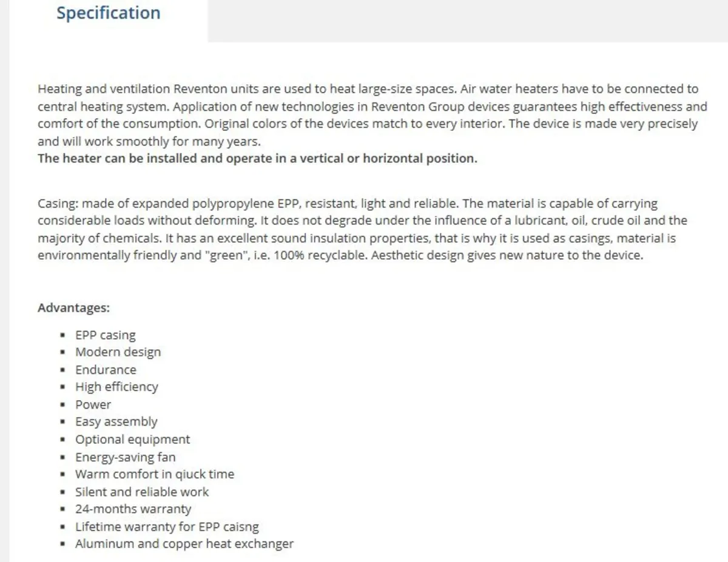Select the Optional equipment item
This screenshot has width=728, height=562.
click(x=132, y=440)
